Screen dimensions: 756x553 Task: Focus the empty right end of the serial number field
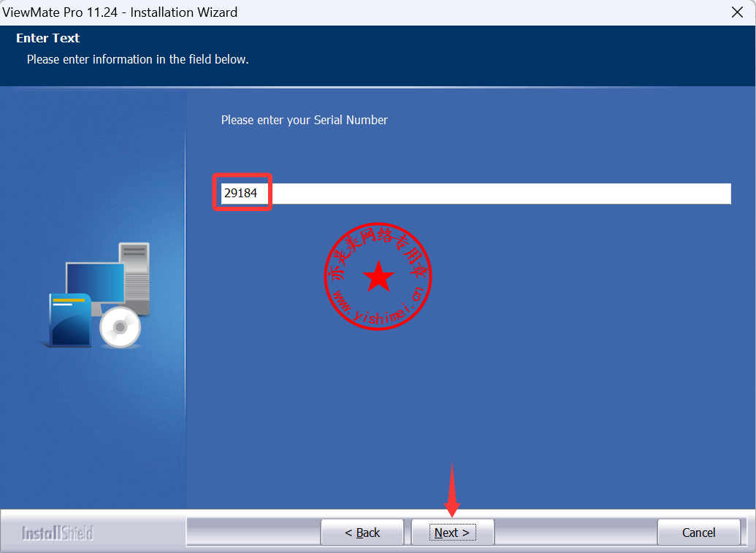657,194
